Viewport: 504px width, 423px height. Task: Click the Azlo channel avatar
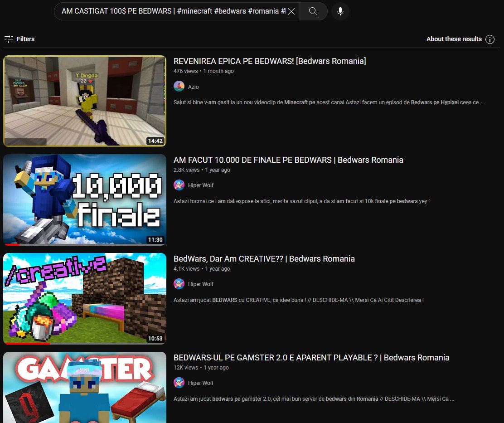[179, 87]
